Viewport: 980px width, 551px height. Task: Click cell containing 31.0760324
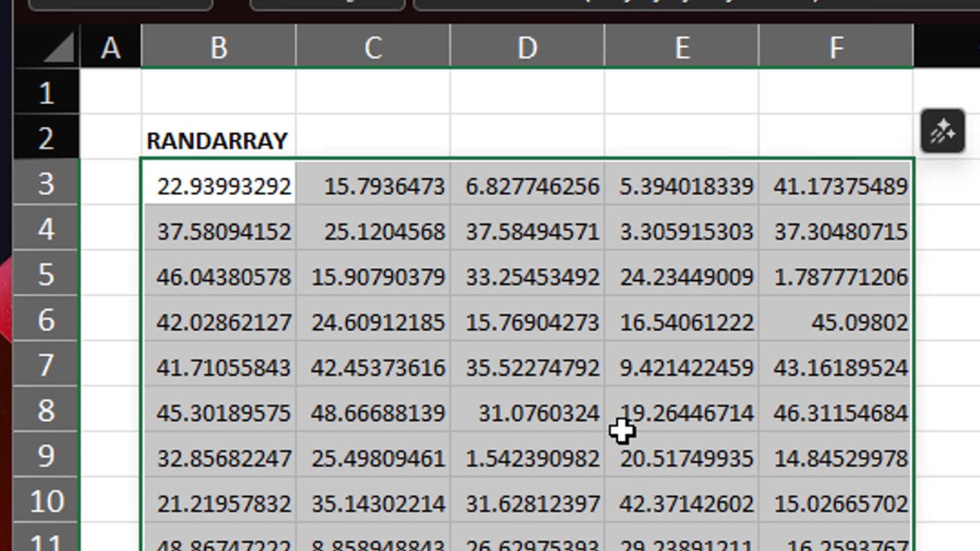(x=528, y=409)
